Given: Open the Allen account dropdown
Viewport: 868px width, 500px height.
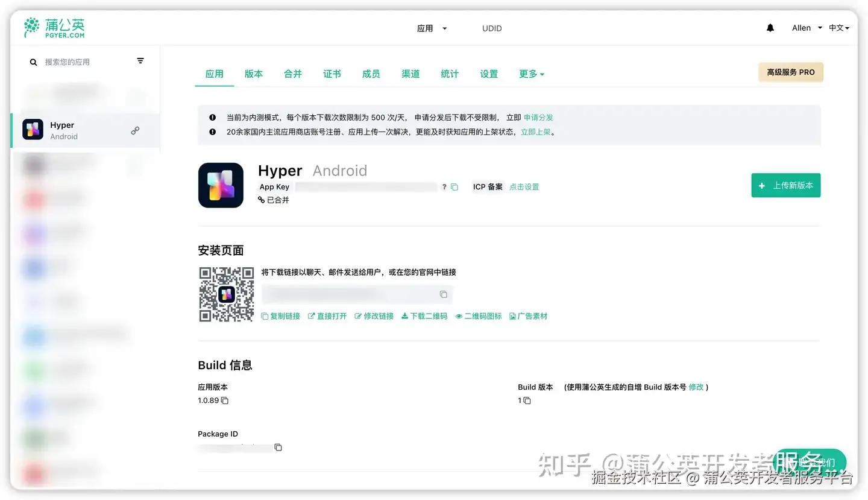Looking at the screenshot, I should pyautogui.click(x=807, y=28).
